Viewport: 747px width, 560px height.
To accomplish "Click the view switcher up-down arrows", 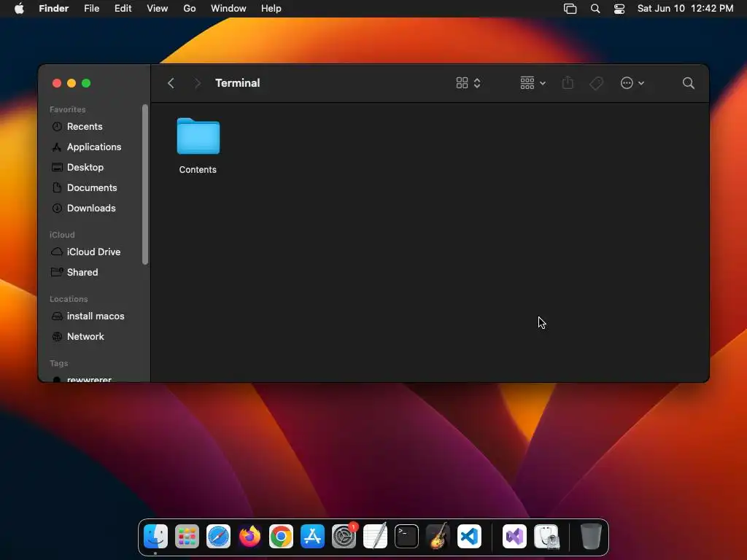I will 477,83.
